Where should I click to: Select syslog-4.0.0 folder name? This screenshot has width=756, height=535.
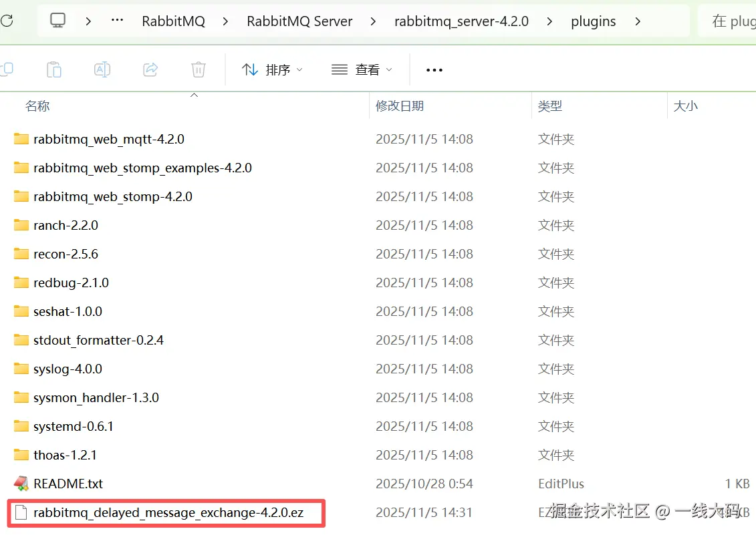pos(68,369)
